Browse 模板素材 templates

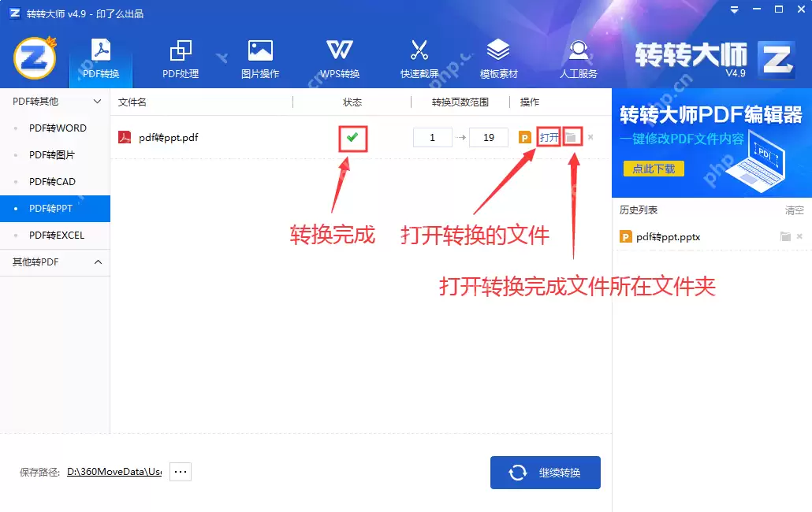(498, 59)
